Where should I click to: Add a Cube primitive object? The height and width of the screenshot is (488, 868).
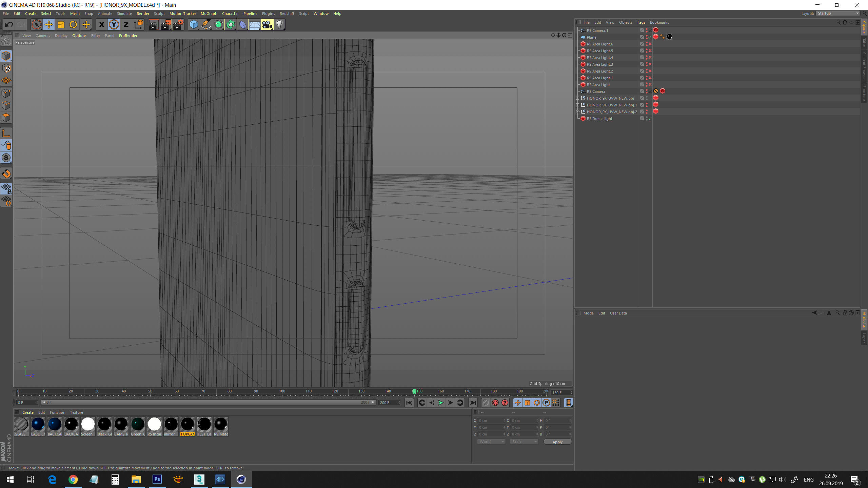[x=194, y=24]
